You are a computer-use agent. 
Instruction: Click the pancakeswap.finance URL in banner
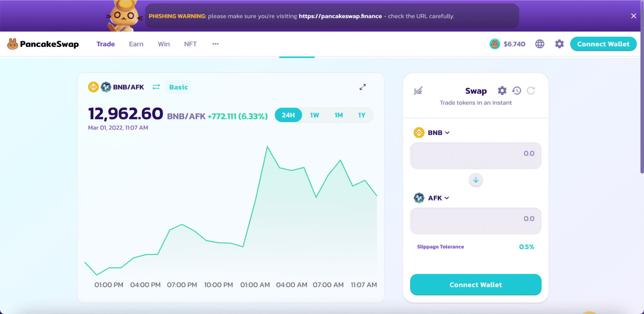click(x=340, y=16)
